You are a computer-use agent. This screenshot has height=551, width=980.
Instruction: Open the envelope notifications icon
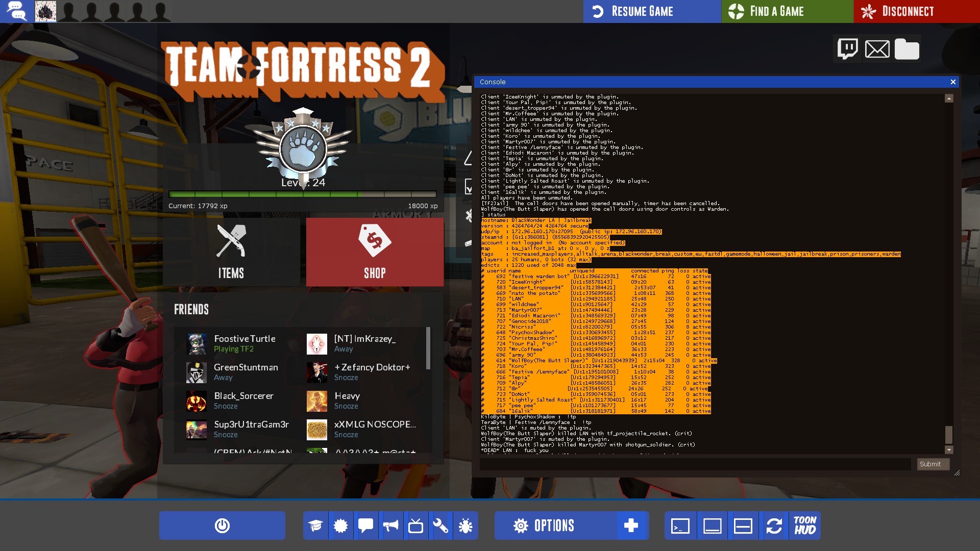pyautogui.click(x=877, y=49)
